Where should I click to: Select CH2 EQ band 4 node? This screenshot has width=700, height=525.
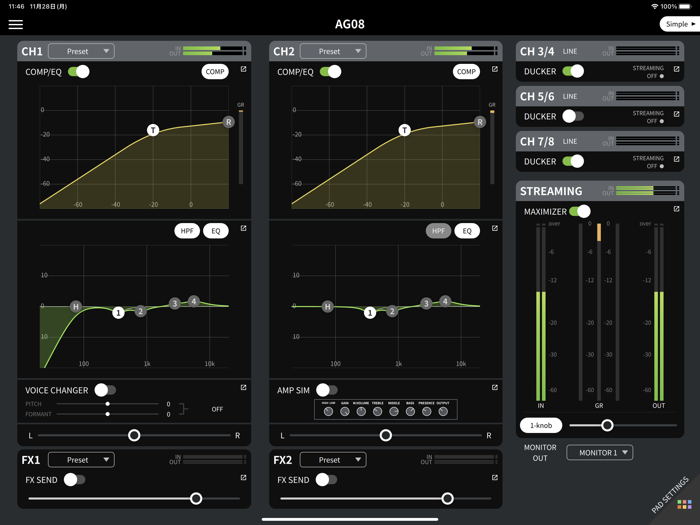coord(445,301)
